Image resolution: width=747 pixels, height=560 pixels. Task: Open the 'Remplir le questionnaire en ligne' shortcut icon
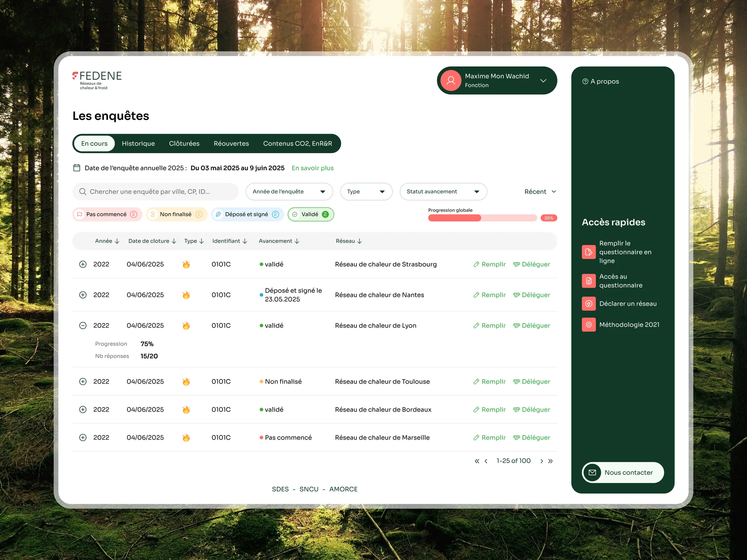click(589, 252)
